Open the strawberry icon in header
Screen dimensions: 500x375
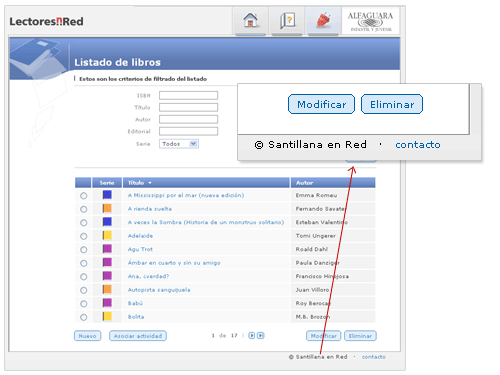click(323, 20)
